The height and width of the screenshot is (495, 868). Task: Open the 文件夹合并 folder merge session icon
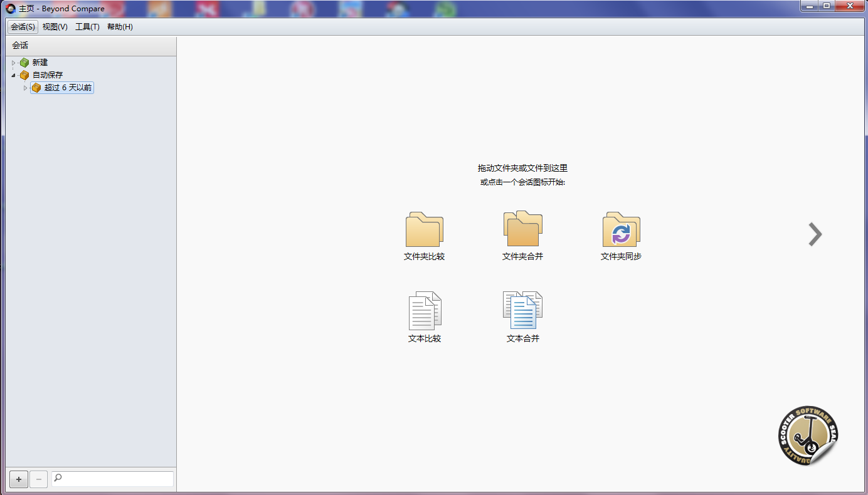pyautogui.click(x=522, y=229)
